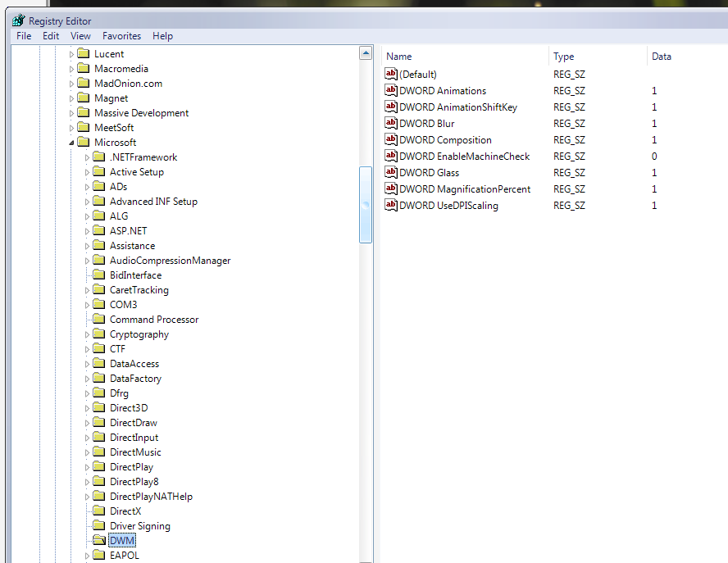Select the Assistance key

[x=132, y=246]
